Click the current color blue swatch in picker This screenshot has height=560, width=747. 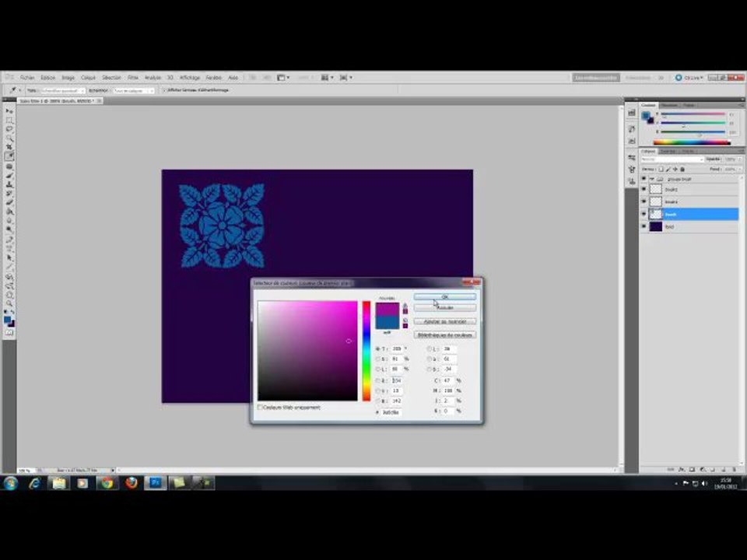click(388, 322)
